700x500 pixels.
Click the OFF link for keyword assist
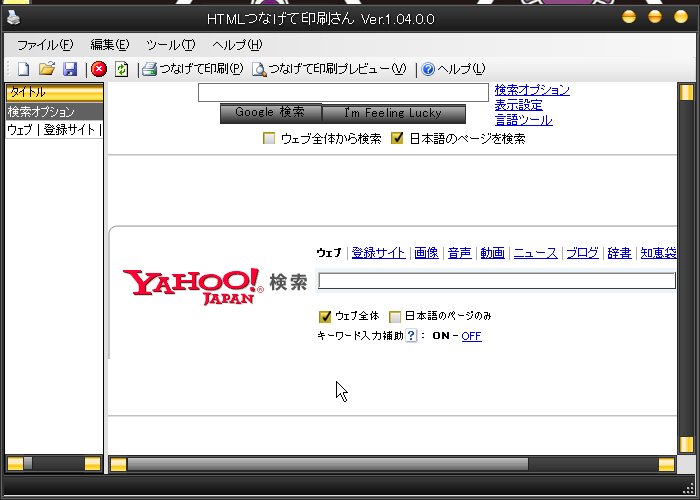click(471, 336)
